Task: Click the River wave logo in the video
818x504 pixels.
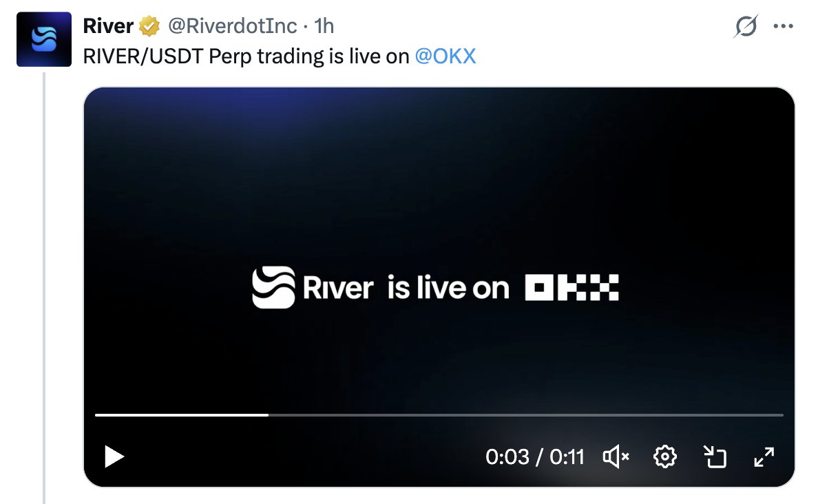Action: (x=273, y=288)
